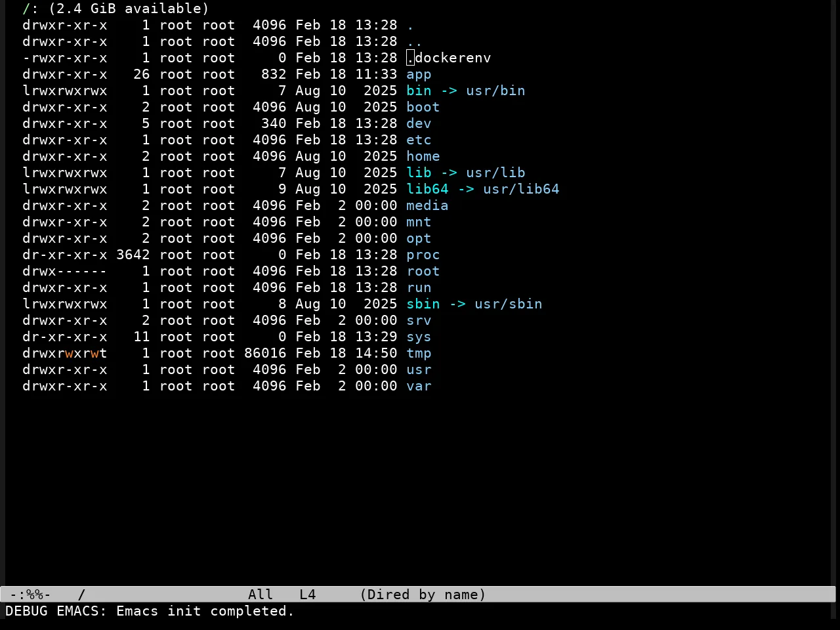The image size is (840, 630).
Task: Click the '(2.4 GiB available)' text
Action: [129, 9]
